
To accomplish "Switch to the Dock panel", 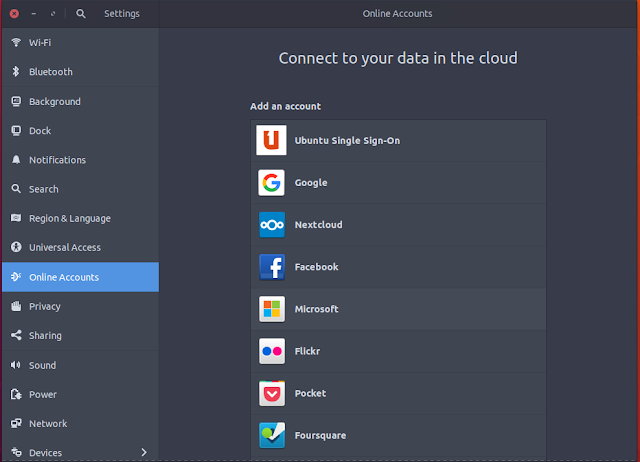I will point(80,131).
